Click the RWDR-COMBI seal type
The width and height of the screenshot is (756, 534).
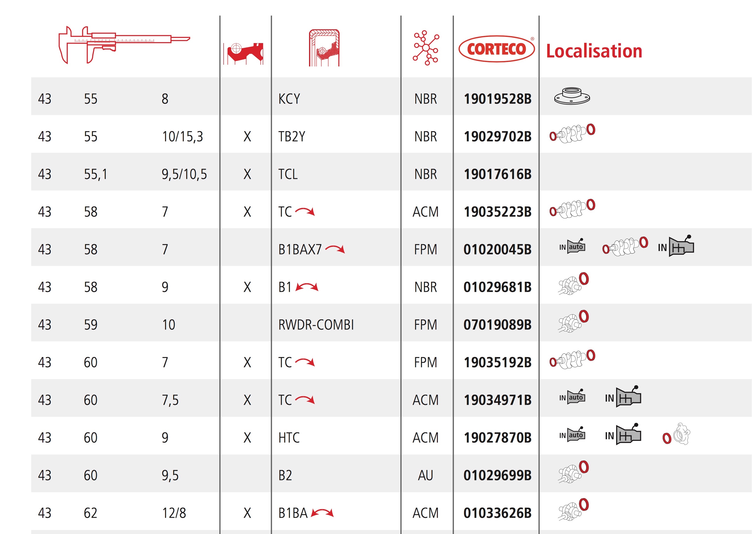click(x=316, y=325)
